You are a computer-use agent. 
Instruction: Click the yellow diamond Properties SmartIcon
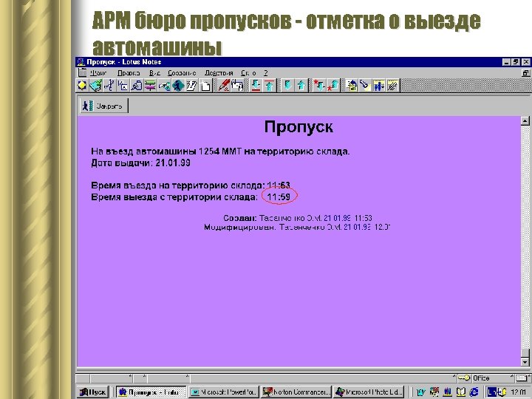point(82,86)
